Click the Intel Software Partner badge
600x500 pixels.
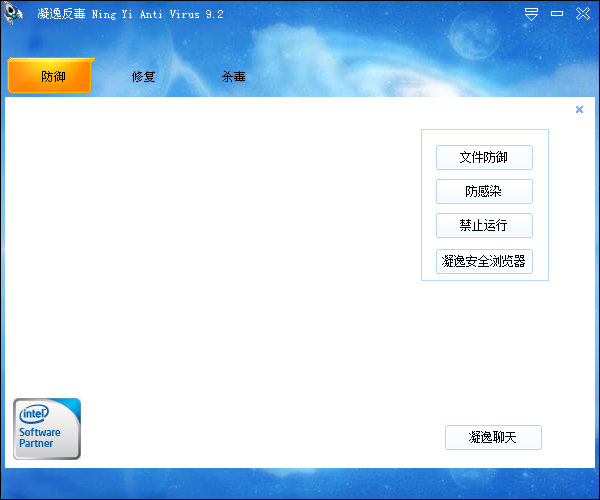coord(47,428)
